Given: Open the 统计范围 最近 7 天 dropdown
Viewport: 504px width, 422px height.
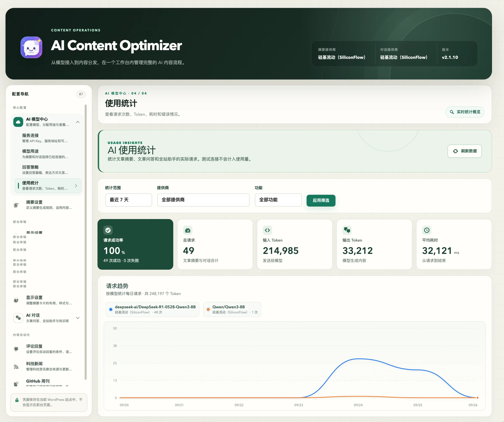Looking at the screenshot, I should coord(129,200).
